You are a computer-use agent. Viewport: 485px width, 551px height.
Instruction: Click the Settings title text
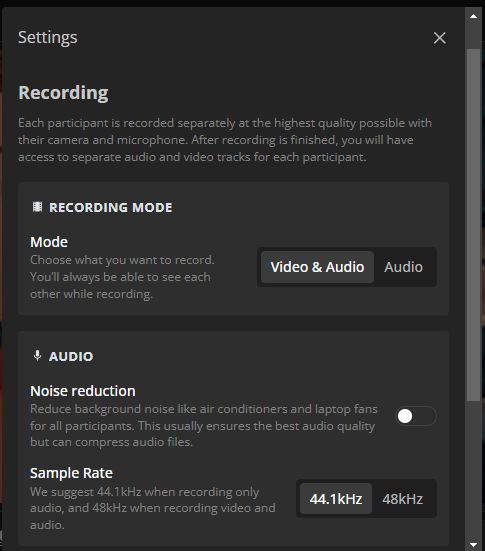tap(47, 38)
